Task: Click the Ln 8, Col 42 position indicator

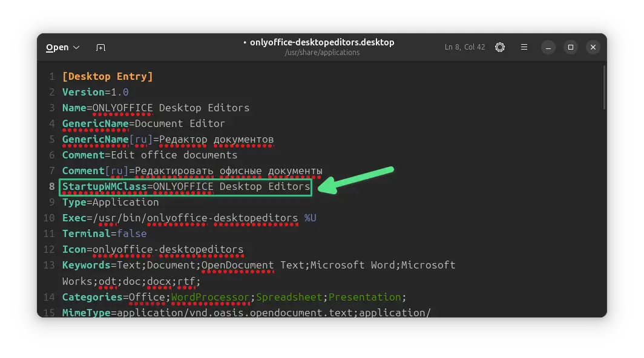Action: tap(465, 47)
